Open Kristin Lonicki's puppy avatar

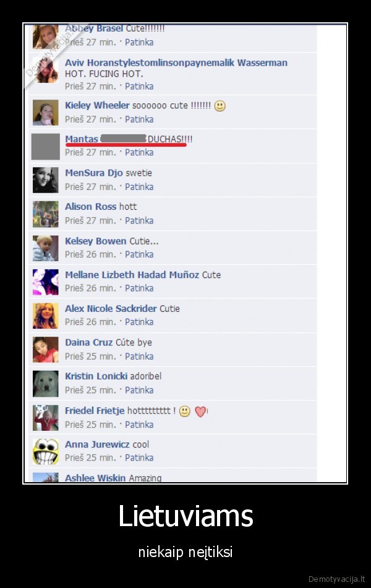click(45, 384)
